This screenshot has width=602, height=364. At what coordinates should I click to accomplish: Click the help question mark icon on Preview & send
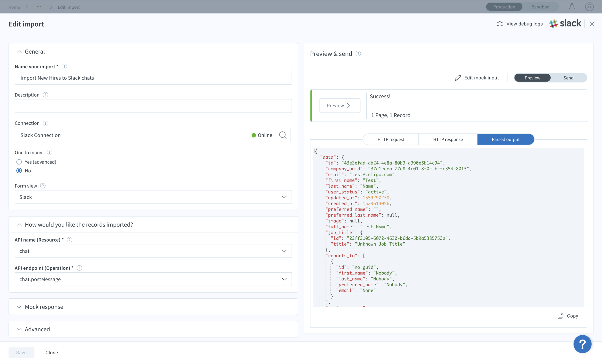(x=358, y=53)
